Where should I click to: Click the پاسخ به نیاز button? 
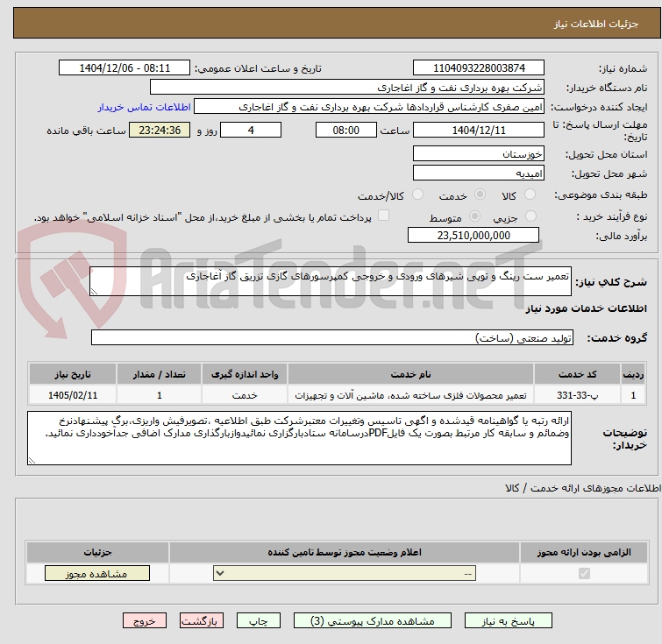[509, 621]
